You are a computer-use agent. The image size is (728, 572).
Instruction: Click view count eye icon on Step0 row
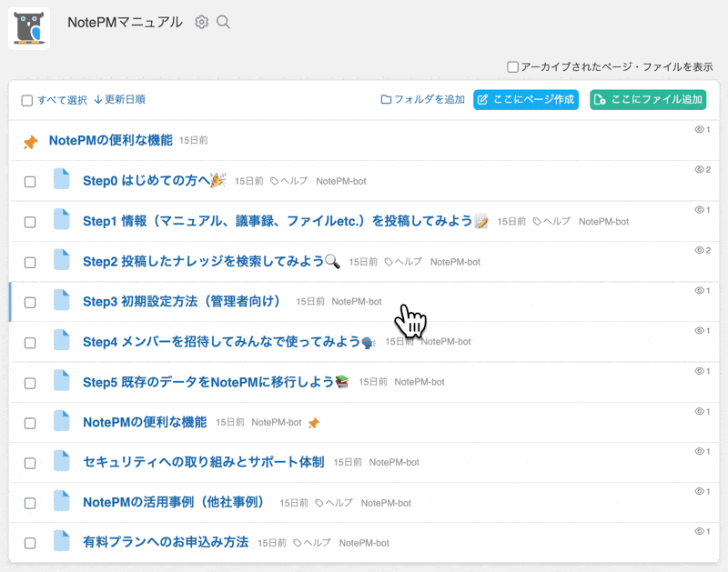[699, 169]
